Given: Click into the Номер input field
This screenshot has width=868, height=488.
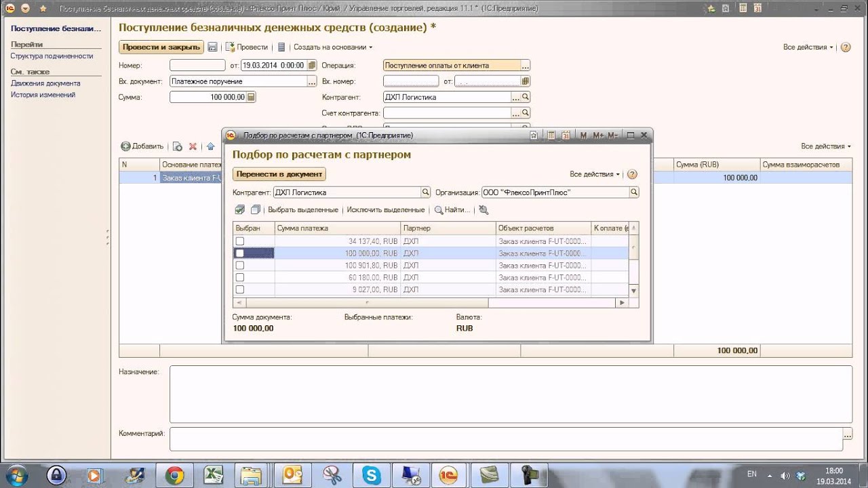Looking at the screenshot, I should pyautogui.click(x=197, y=66).
